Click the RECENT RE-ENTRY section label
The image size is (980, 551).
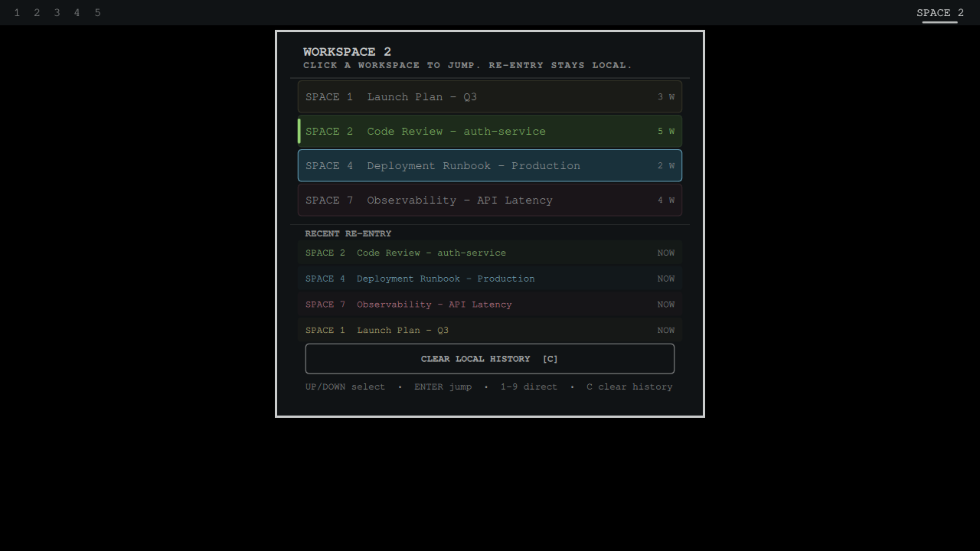point(348,233)
